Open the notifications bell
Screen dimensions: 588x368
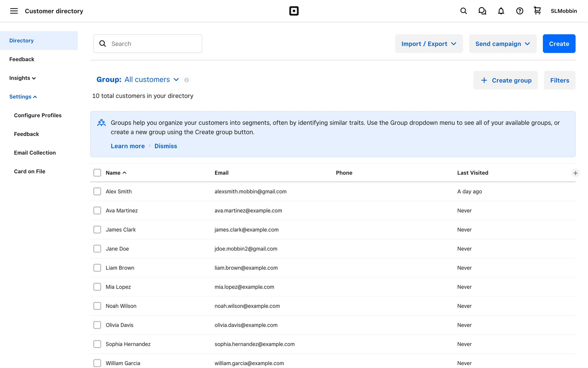coord(501,11)
